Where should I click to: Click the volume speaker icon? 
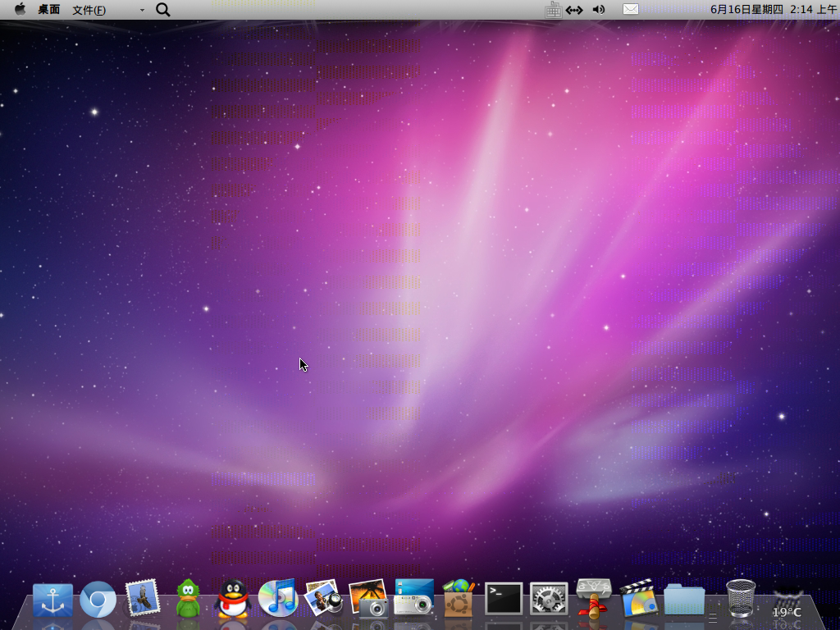[599, 9]
